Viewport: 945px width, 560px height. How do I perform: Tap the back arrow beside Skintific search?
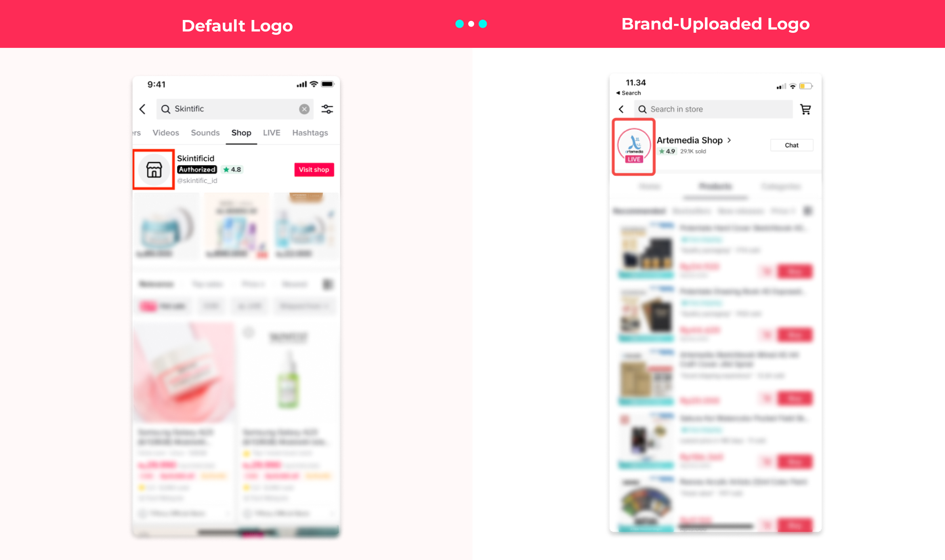pyautogui.click(x=142, y=110)
